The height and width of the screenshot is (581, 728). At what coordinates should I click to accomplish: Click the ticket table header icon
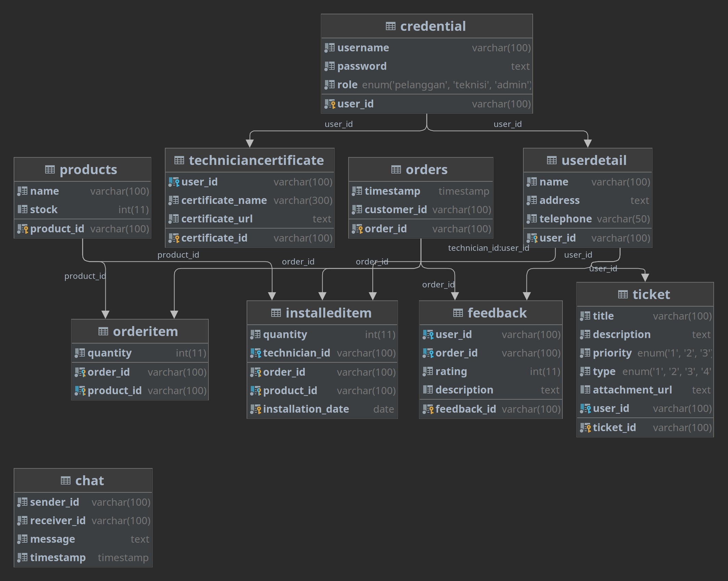(623, 295)
